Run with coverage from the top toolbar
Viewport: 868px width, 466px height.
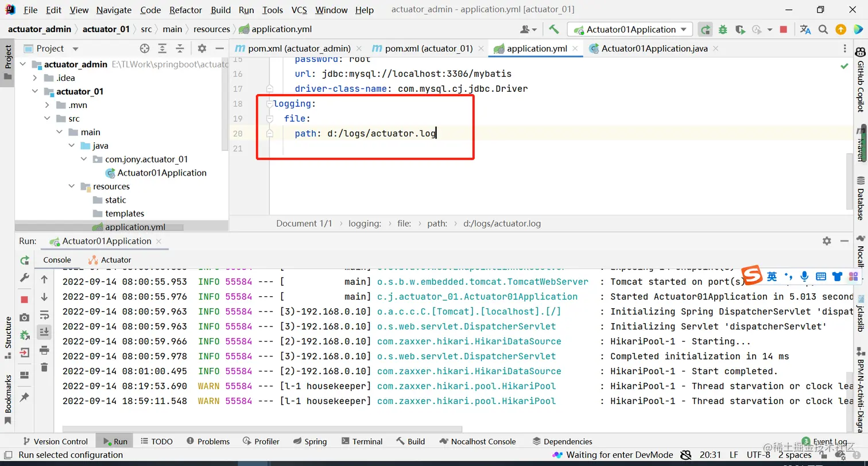(x=741, y=29)
